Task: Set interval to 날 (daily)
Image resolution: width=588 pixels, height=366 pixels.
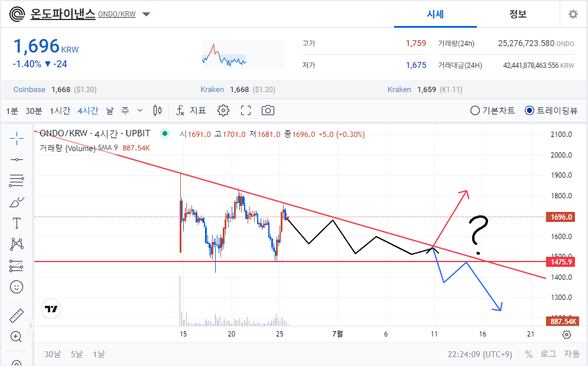Action: pos(109,111)
